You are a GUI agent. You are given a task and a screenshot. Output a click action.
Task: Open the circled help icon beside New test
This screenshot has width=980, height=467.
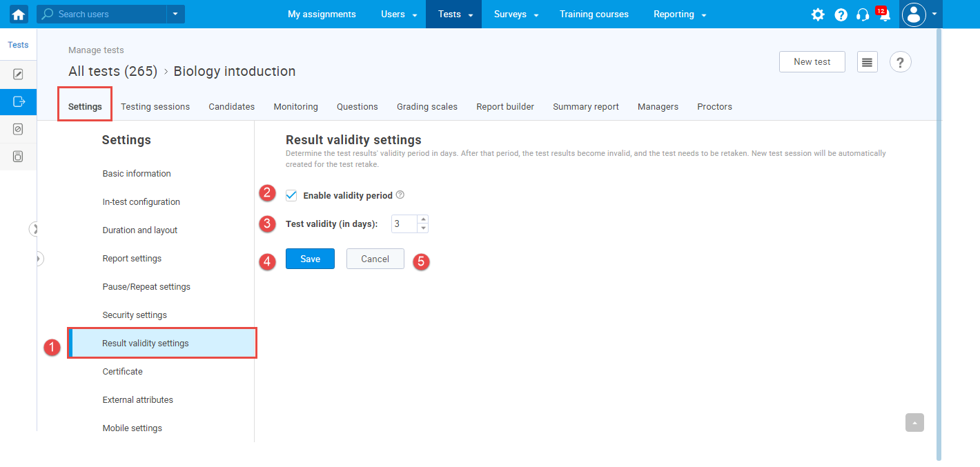click(x=900, y=62)
